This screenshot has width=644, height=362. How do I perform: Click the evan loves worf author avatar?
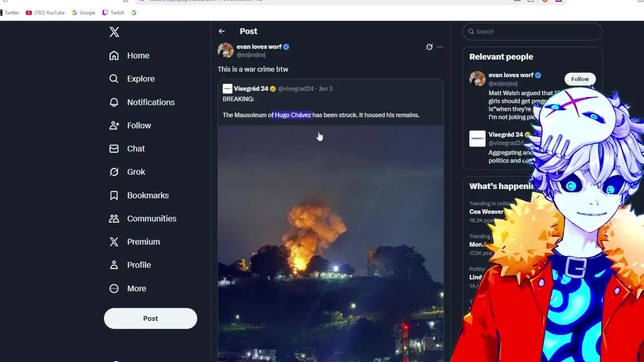[225, 50]
